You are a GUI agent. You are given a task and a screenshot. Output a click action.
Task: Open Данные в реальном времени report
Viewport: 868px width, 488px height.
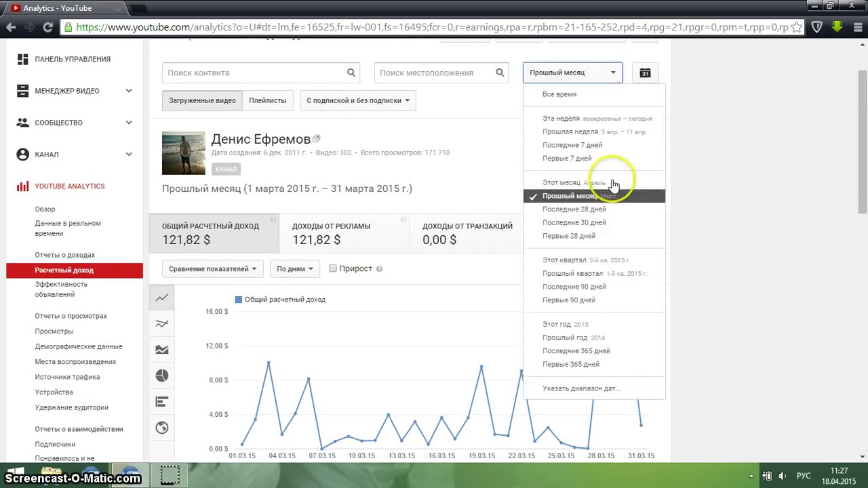point(68,228)
